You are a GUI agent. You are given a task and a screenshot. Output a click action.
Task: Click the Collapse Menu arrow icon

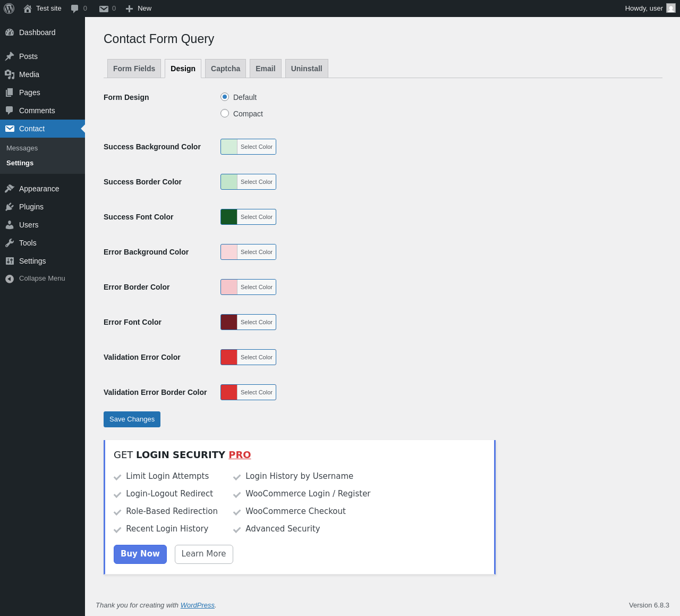(x=10, y=279)
